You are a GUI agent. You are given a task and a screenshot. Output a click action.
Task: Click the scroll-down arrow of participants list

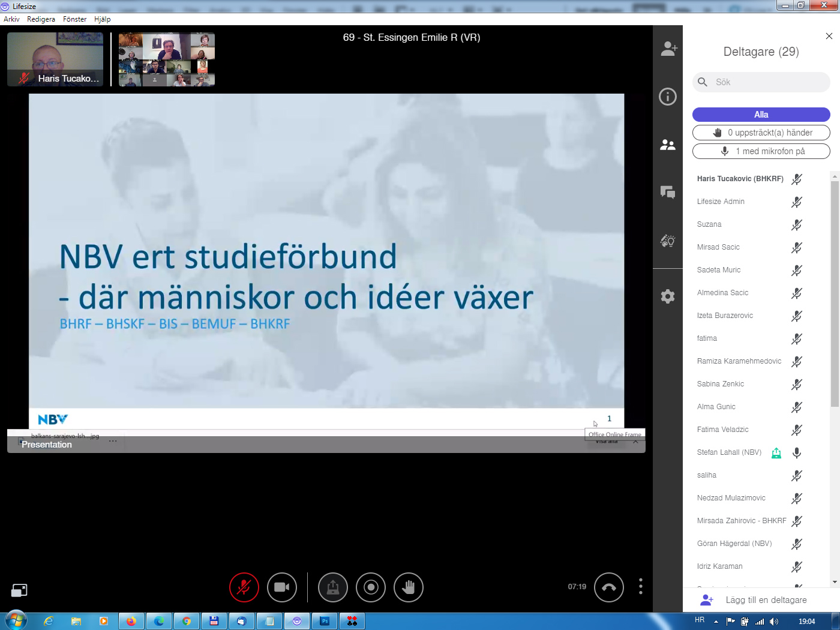(x=835, y=581)
